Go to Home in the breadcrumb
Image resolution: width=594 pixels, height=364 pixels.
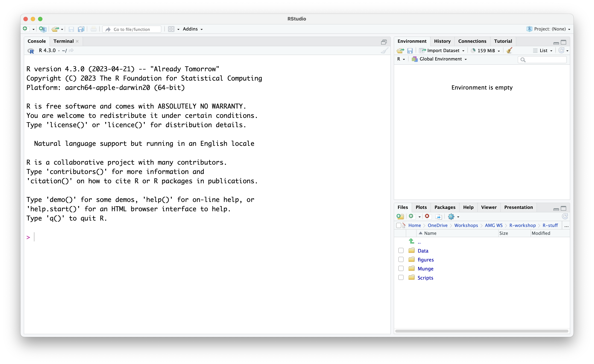[x=414, y=225]
